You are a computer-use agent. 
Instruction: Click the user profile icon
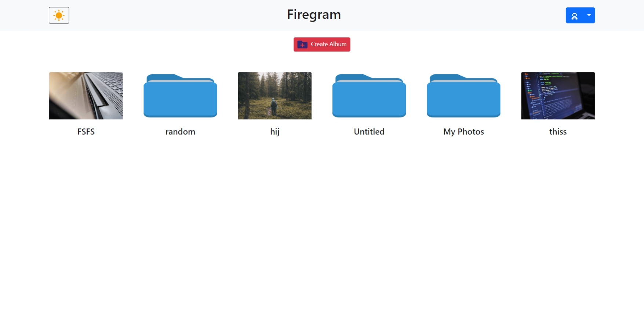574,16
